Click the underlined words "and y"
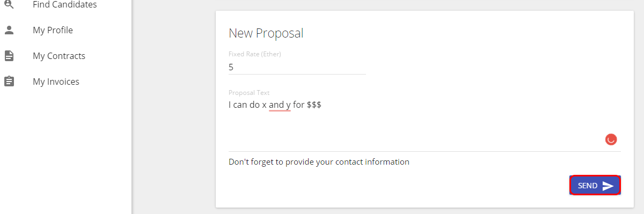Screen dimensions: 644x214 [x=280, y=105]
